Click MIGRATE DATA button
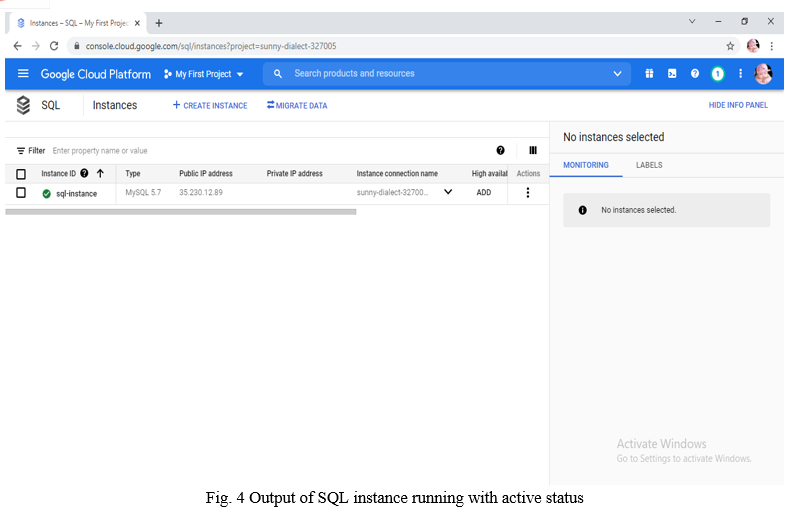The width and height of the screenshot is (791, 514). pos(297,105)
